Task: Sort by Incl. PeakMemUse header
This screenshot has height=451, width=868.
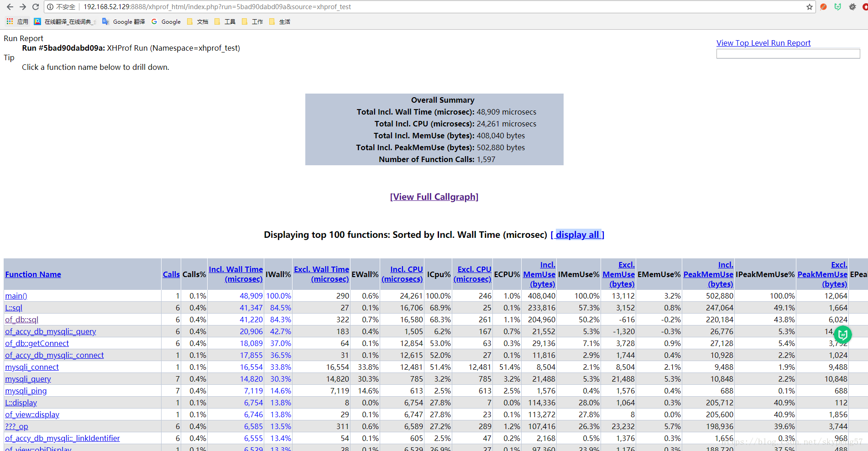Action: (x=708, y=274)
